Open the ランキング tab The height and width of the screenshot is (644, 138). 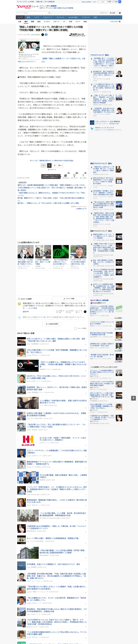click(x=86, y=17)
